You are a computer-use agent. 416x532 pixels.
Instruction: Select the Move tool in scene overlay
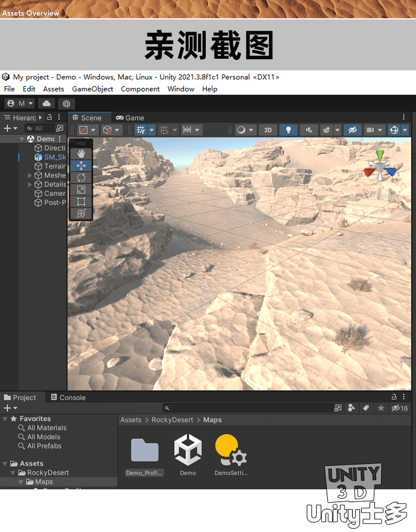(x=81, y=165)
